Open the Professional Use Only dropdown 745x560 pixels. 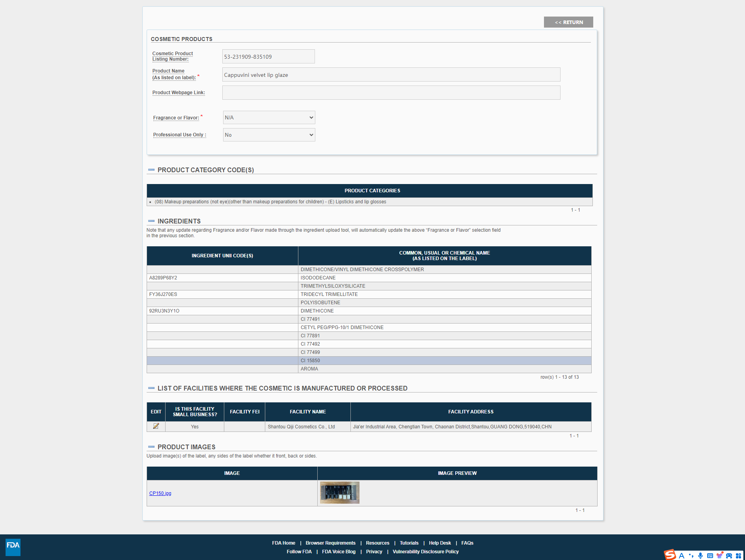269,135
